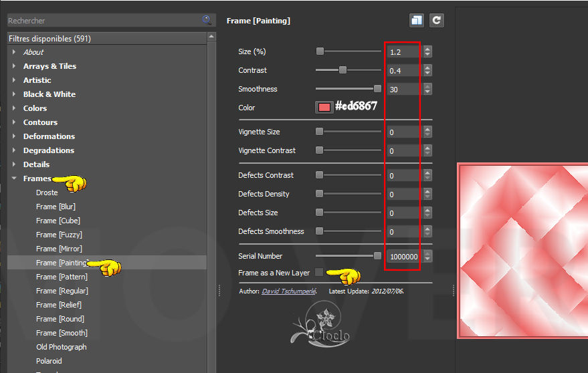This screenshot has height=373, width=588.
Task: Click the Serial Number value field
Action: (403, 257)
